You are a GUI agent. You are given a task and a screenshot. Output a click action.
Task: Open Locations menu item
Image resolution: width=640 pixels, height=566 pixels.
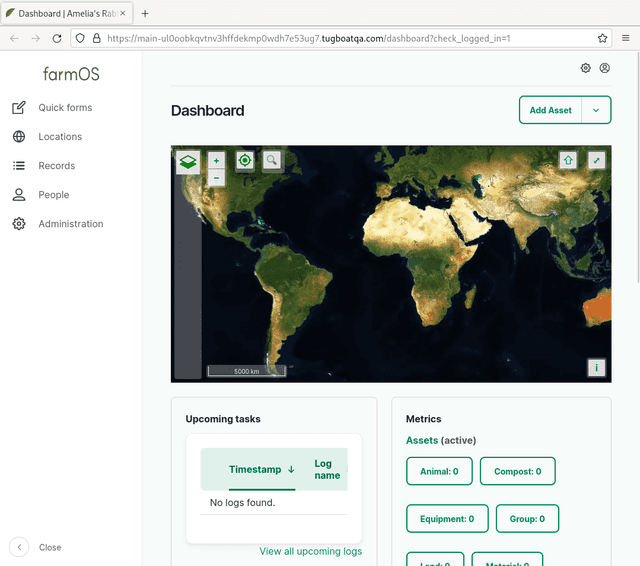pyautogui.click(x=60, y=137)
